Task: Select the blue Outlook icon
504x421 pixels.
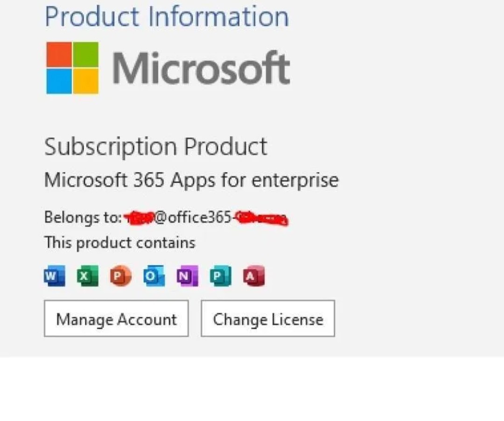Action: 154,276
